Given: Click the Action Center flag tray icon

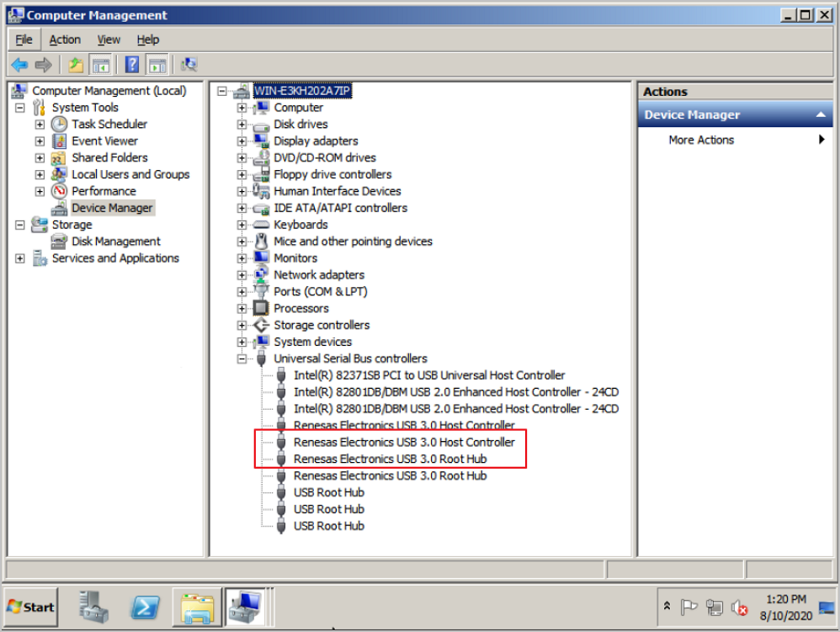Looking at the screenshot, I should click(x=689, y=608).
